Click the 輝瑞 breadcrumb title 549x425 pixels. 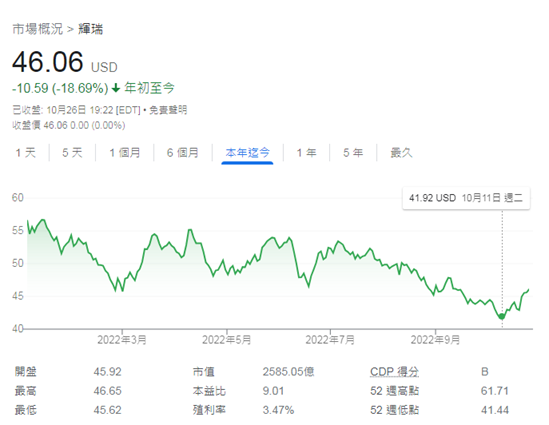(x=90, y=29)
